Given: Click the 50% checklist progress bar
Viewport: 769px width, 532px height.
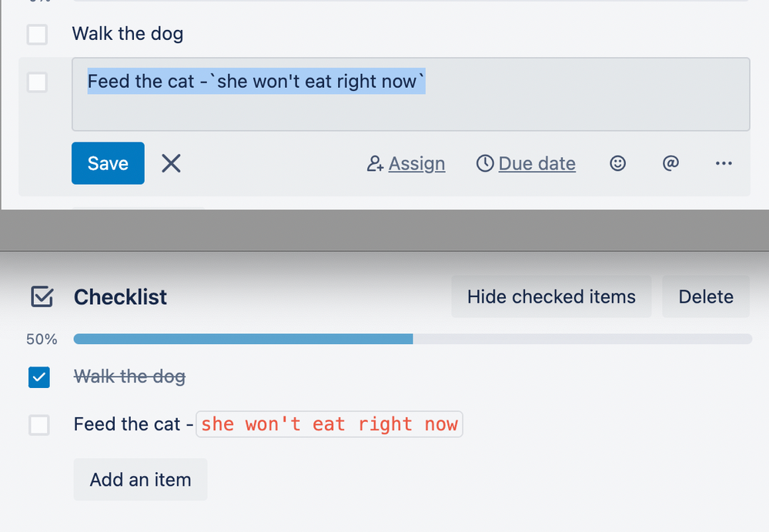Looking at the screenshot, I should (413, 339).
